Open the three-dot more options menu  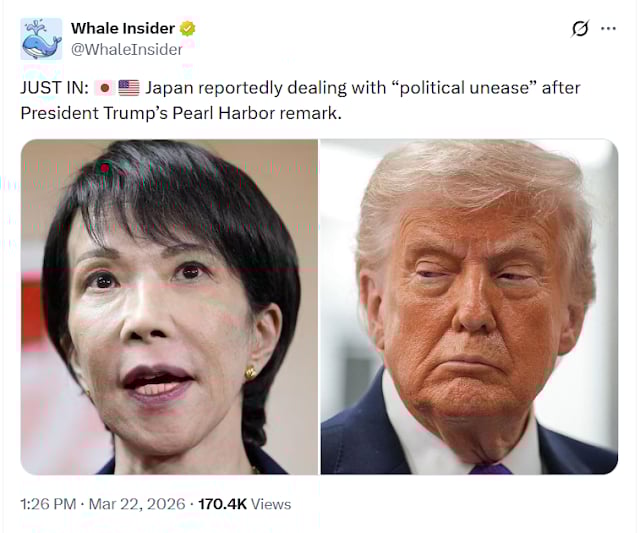(608, 29)
